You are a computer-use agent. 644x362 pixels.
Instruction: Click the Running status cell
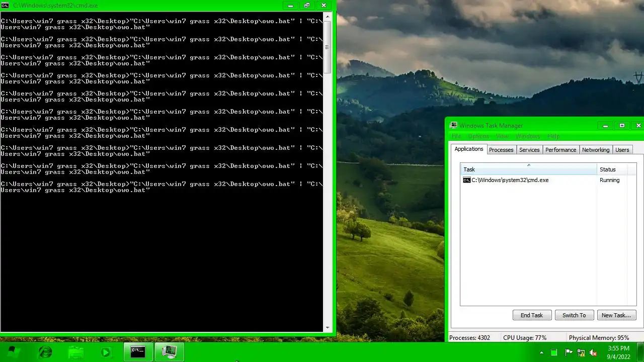(609, 180)
